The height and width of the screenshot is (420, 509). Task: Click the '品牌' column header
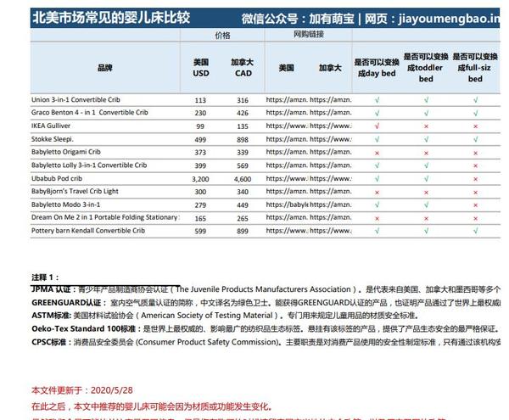tap(105, 68)
